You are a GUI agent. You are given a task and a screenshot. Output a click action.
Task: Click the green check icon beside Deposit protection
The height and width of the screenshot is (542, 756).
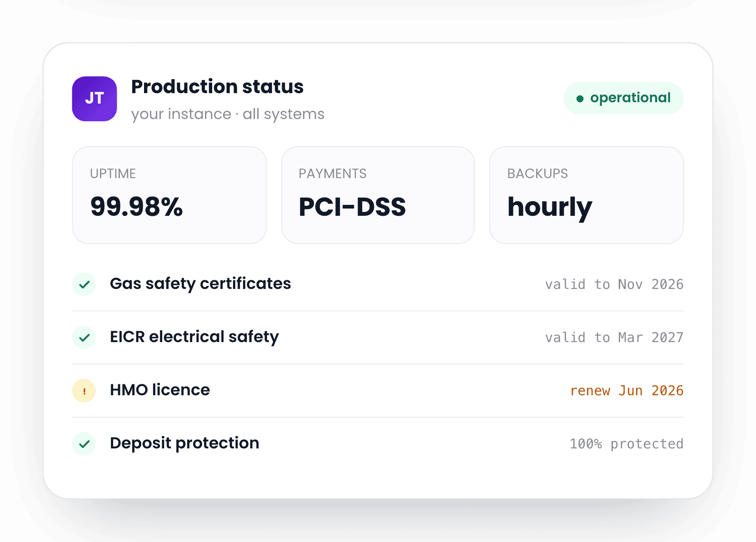point(84,444)
